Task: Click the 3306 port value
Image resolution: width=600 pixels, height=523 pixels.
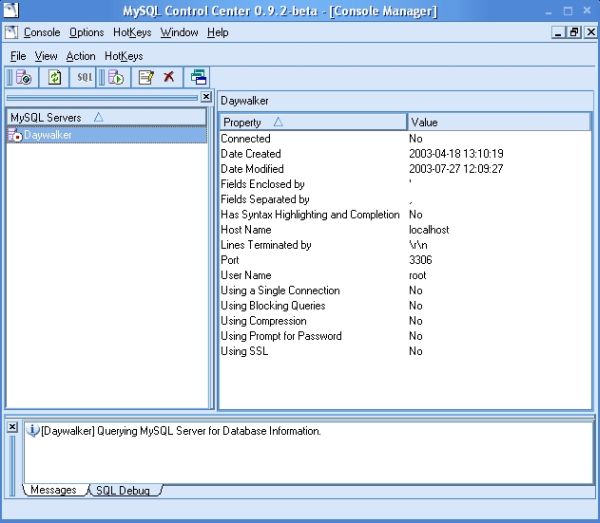Action: coord(420,260)
